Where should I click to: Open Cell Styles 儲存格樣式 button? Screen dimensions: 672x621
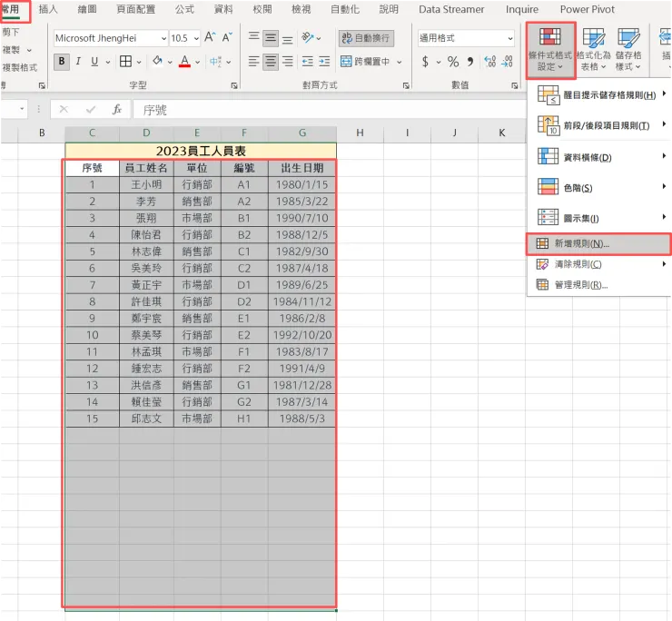pos(628,50)
